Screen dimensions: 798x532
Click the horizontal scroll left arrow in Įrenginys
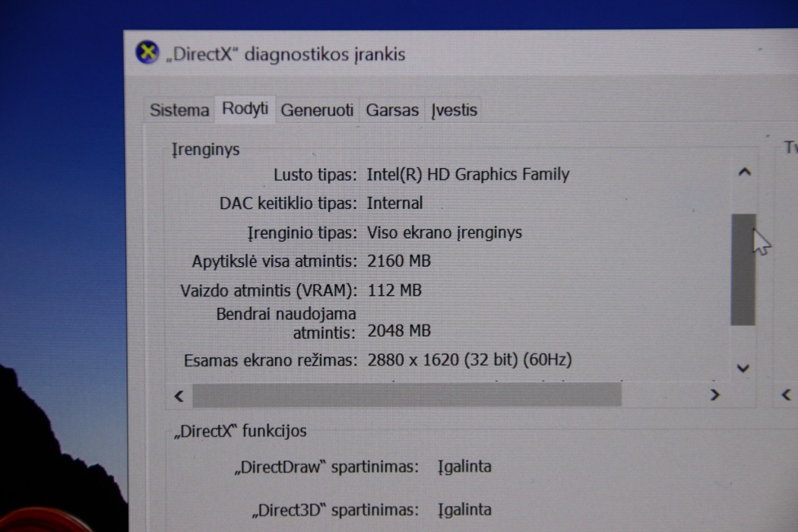pyautogui.click(x=179, y=396)
